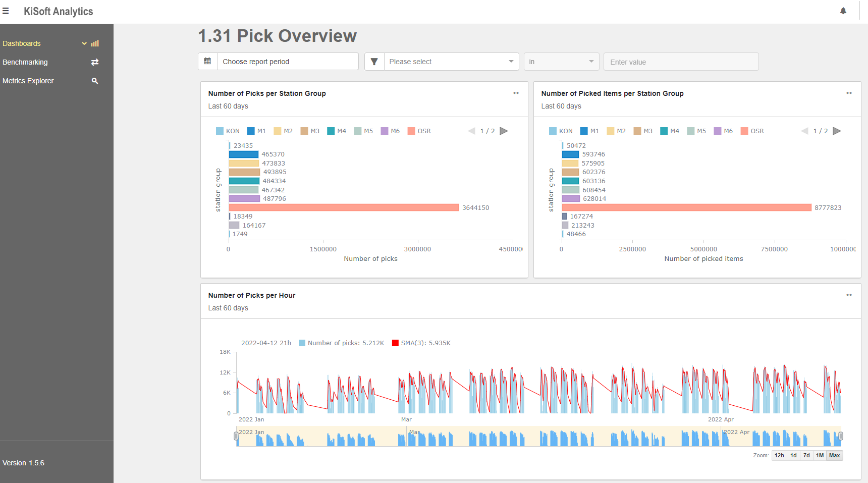The width and height of the screenshot is (868, 483).
Task: Toggle OSR series in Picked Items chart
Action: click(x=752, y=131)
